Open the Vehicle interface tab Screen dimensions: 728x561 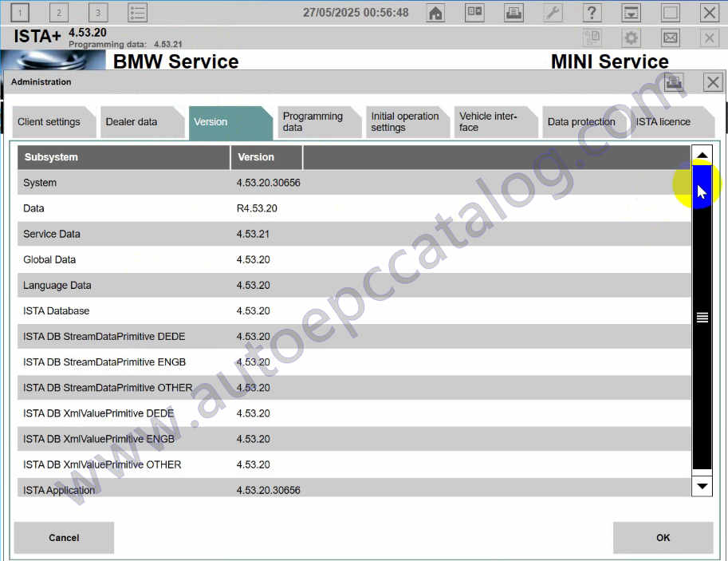tap(495, 122)
